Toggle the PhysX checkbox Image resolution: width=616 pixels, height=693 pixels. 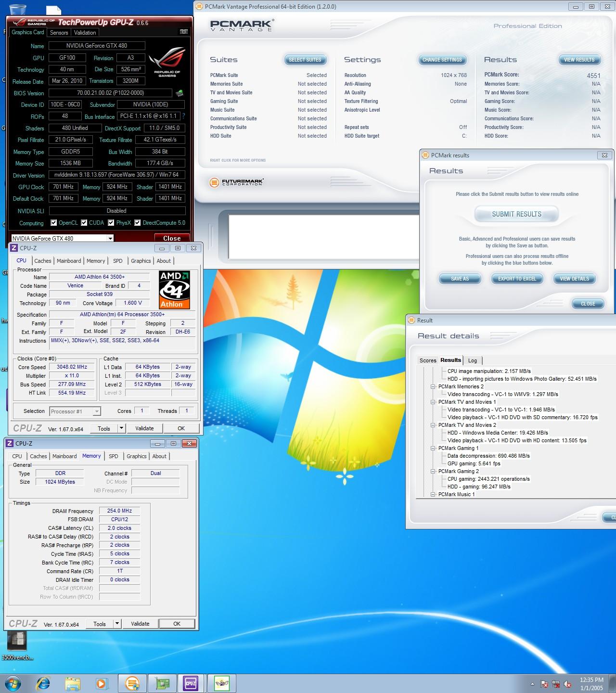[111, 223]
